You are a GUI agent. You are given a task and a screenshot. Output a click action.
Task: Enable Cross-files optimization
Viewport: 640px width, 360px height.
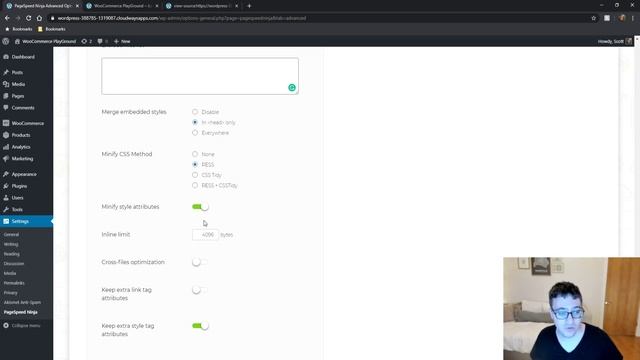click(x=200, y=262)
